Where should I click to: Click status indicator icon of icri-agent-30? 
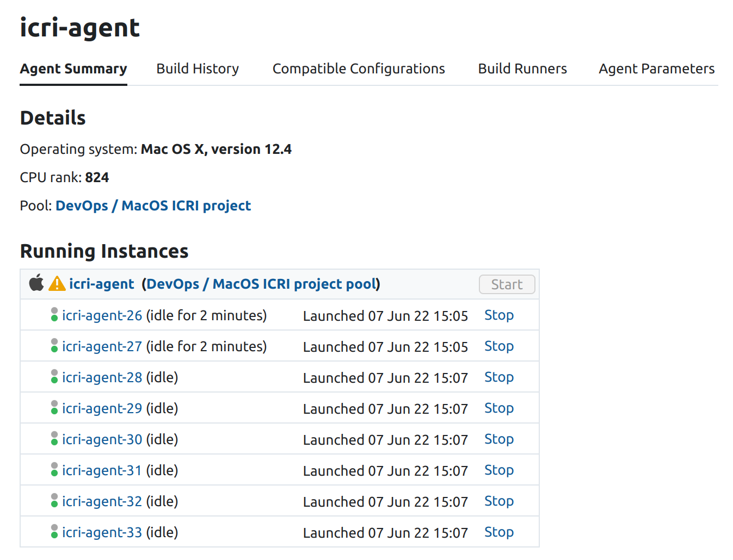[x=54, y=439]
